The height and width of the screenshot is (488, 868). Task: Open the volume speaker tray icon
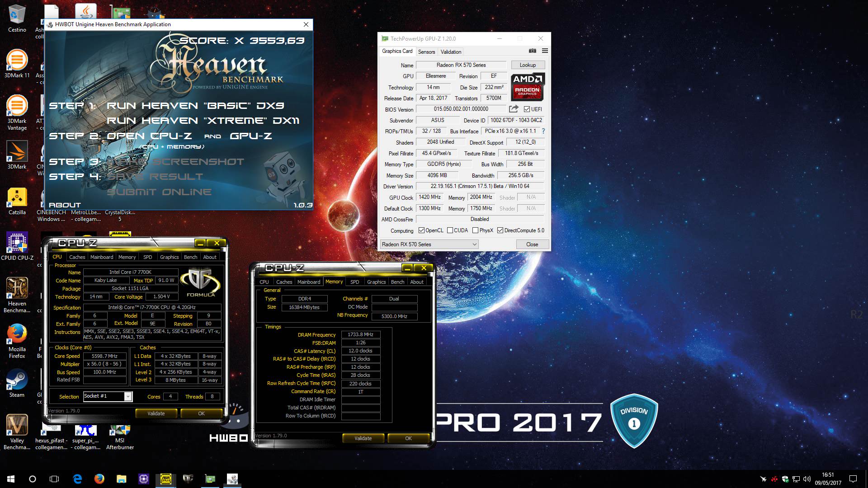(807, 479)
